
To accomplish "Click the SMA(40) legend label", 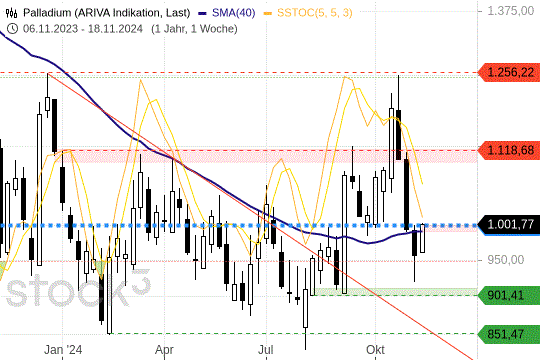I will coord(233,13).
